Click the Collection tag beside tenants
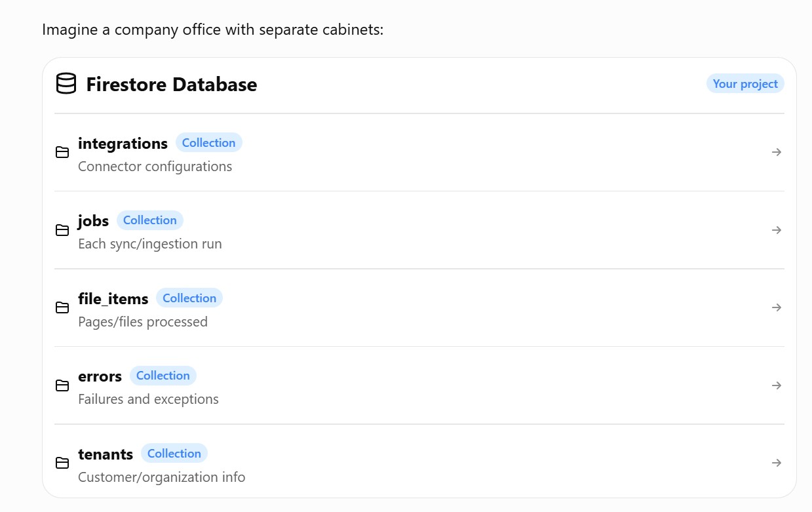The width and height of the screenshot is (812, 512). point(174,454)
